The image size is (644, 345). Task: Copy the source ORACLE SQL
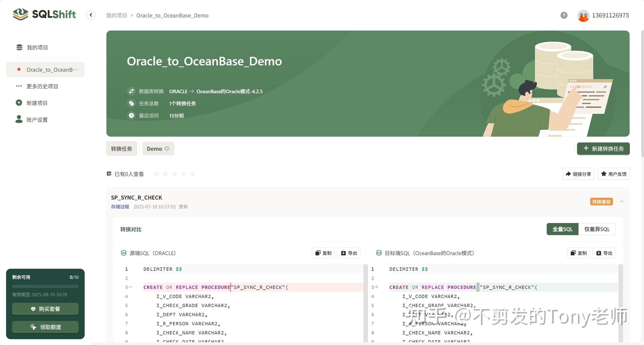pos(323,253)
